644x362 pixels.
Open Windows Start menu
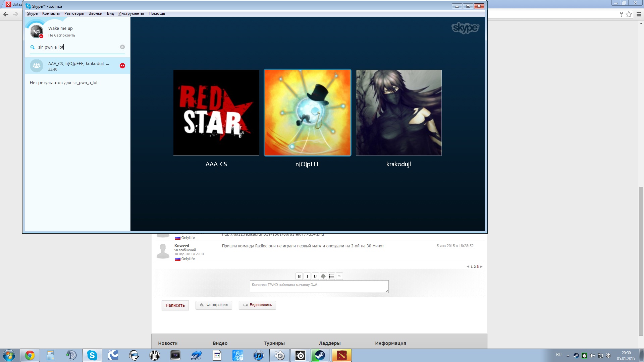click(9, 355)
